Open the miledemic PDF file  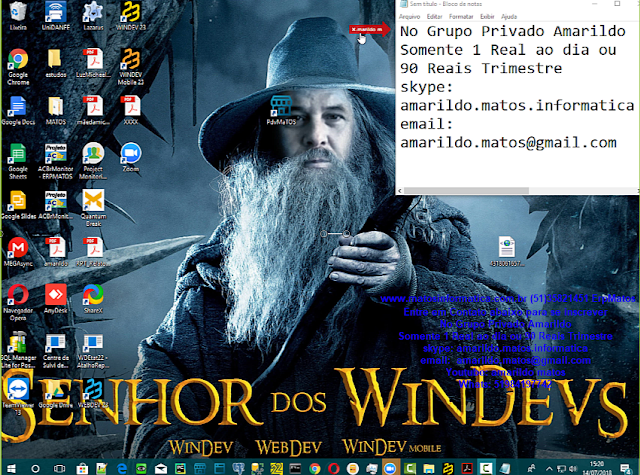click(93, 110)
